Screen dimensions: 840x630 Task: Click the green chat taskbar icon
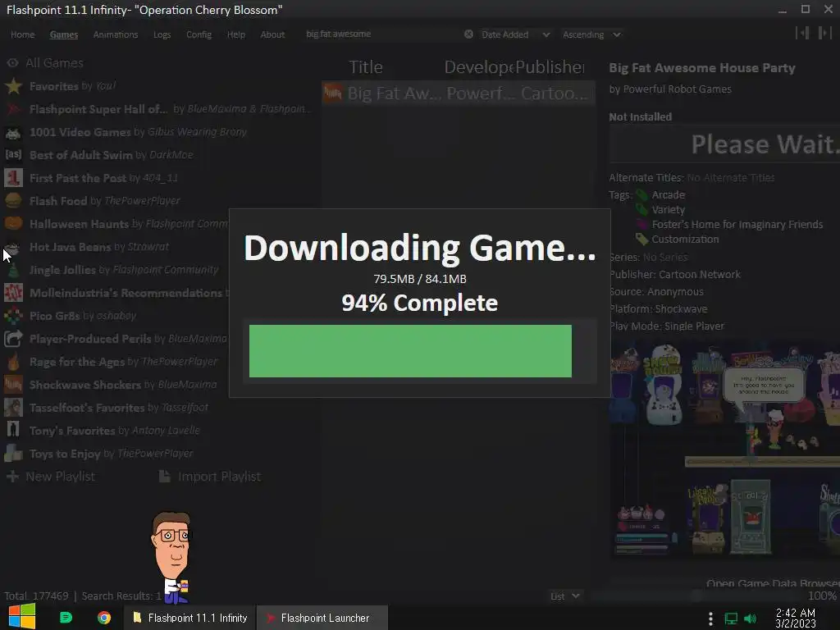(66, 618)
